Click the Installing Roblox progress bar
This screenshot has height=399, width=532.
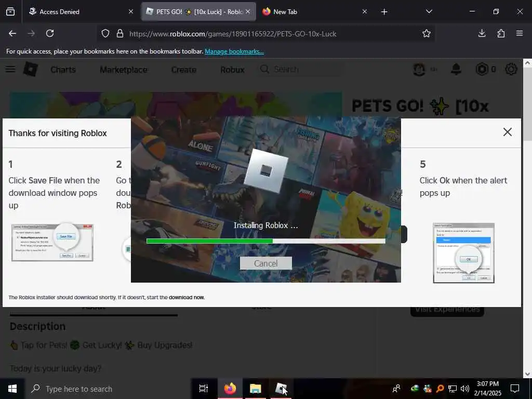click(265, 241)
